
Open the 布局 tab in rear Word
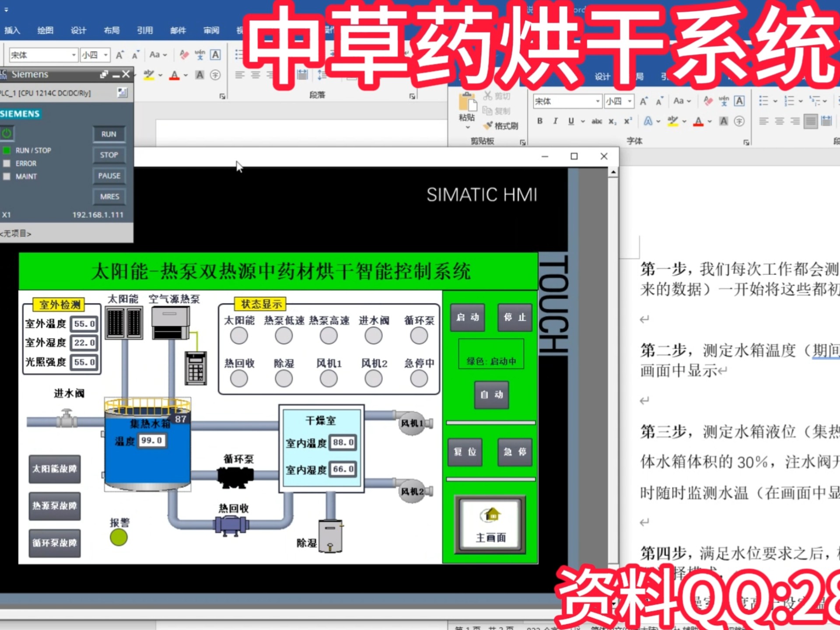pyautogui.click(x=112, y=30)
